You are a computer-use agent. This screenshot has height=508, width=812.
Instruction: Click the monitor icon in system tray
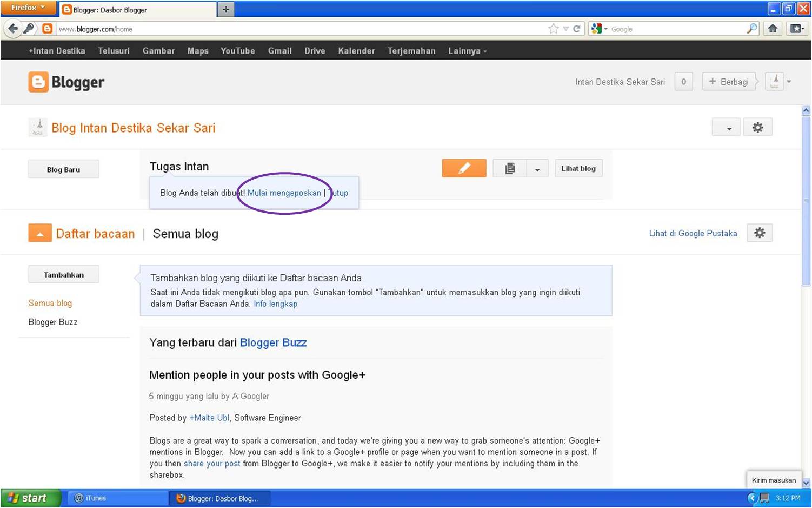764,498
